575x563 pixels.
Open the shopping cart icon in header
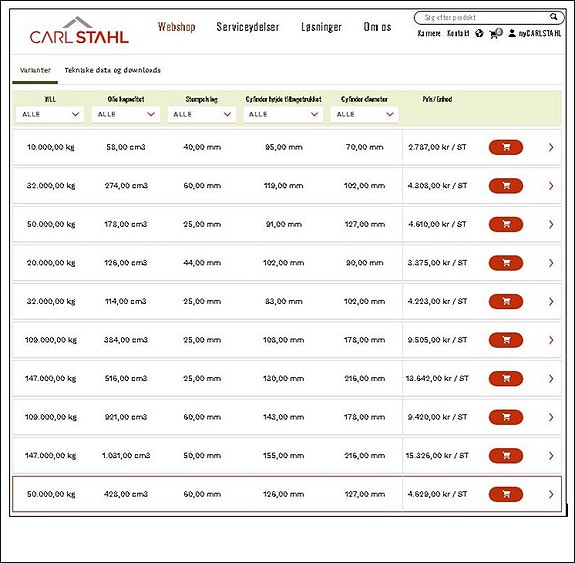(x=495, y=33)
